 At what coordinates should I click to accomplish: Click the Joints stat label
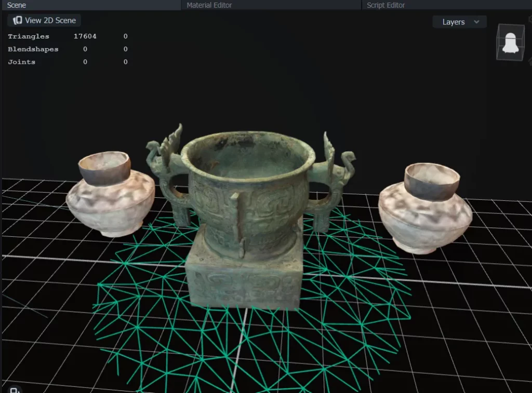(21, 62)
